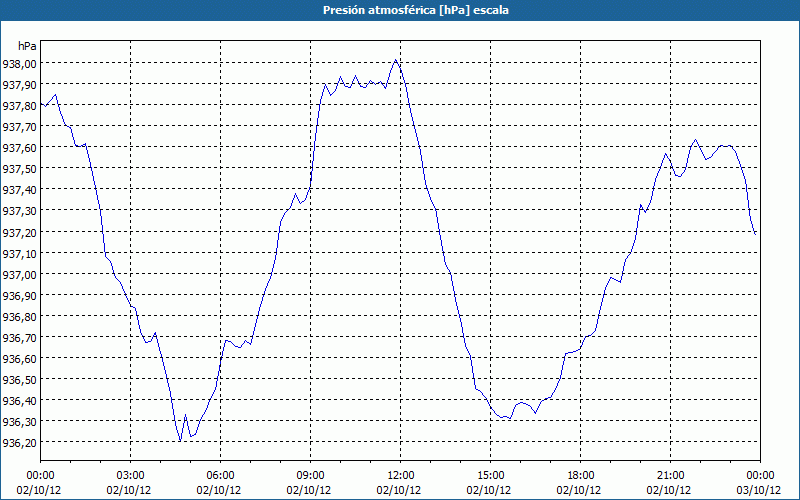Select the 938,00 y-axis value
Viewport: 800px width, 500px height.
coord(19,64)
